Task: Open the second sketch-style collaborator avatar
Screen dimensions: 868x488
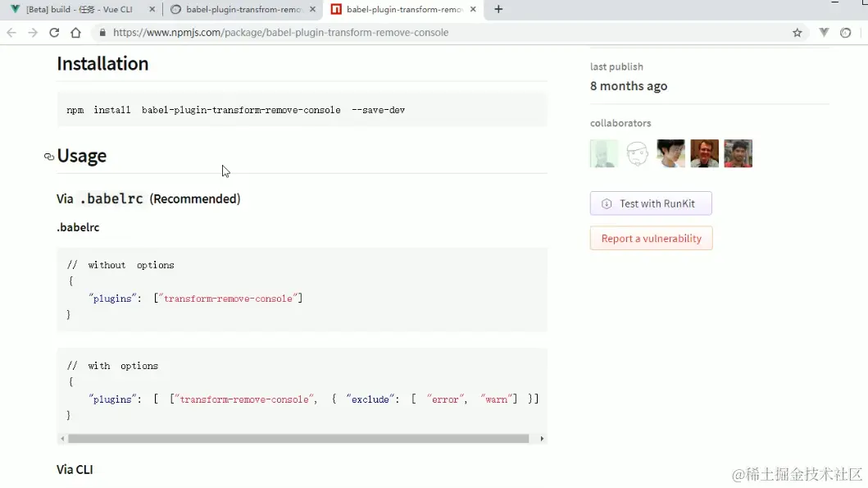Action: (x=637, y=153)
